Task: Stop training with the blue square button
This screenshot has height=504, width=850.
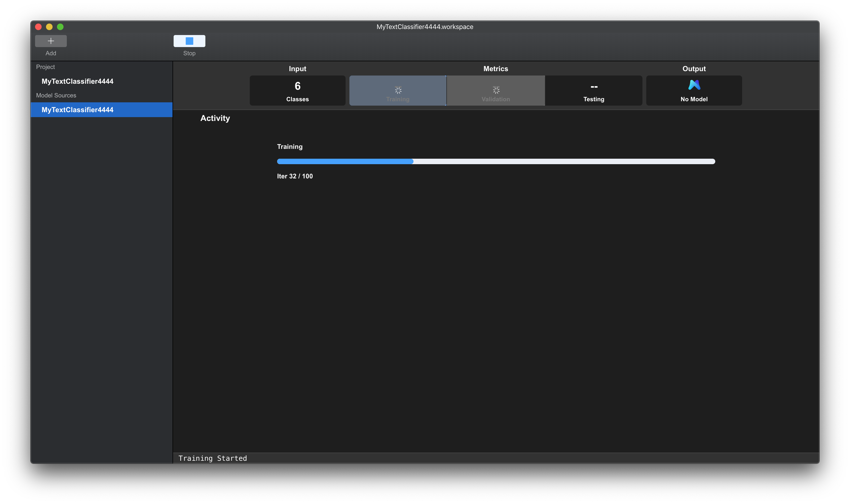Action: point(189,41)
